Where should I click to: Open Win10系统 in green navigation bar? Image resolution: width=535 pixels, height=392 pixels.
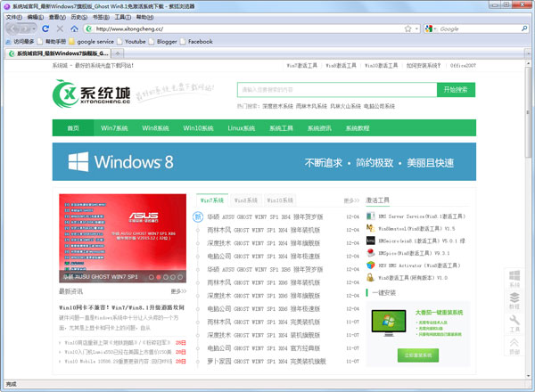198,127
